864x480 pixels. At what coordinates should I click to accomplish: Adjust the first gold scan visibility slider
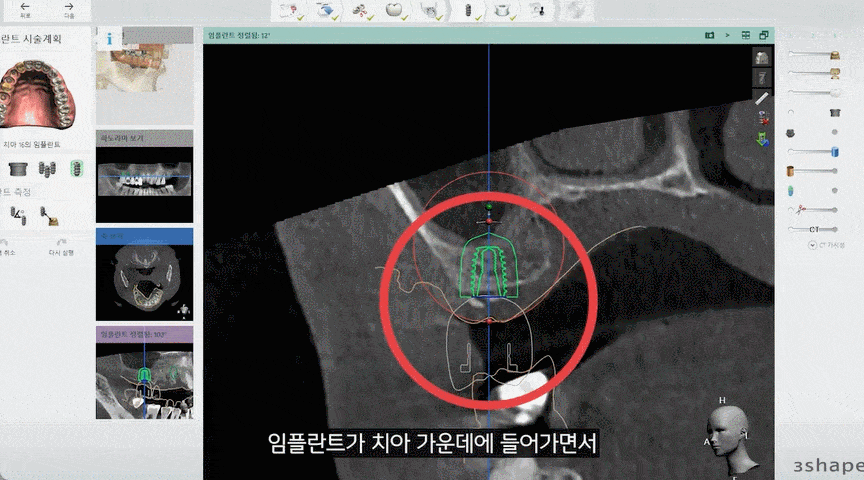814,55
